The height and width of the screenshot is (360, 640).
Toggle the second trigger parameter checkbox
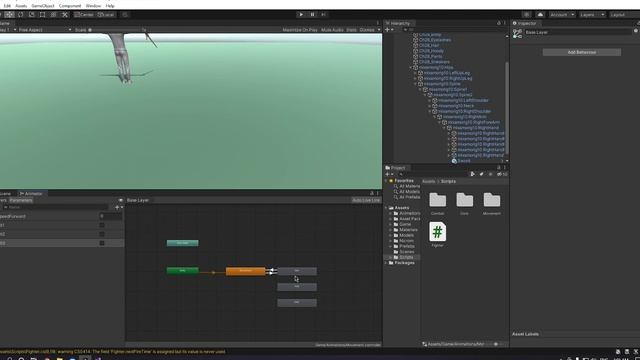point(102,234)
